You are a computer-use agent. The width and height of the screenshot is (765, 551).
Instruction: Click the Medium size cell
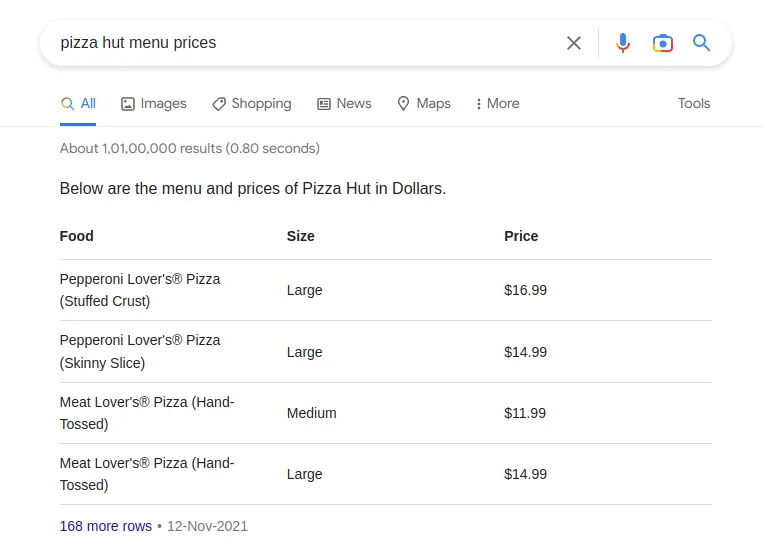tap(312, 413)
